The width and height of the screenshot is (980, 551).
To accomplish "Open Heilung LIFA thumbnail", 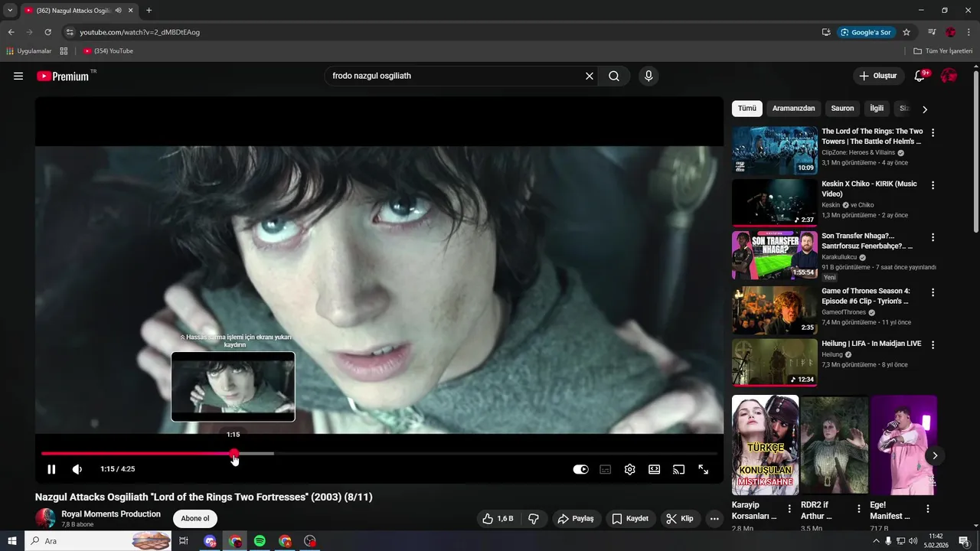I will (775, 362).
